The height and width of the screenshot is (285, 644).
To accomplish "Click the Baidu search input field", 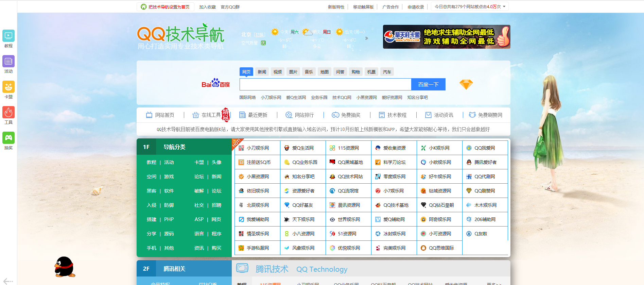I will [x=325, y=84].
